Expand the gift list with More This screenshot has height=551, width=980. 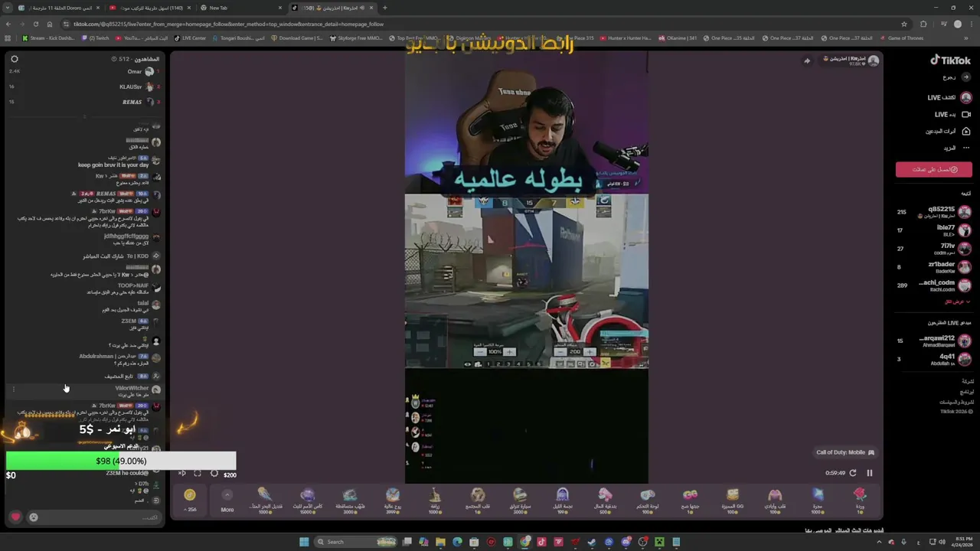click(x=227, y=500)
